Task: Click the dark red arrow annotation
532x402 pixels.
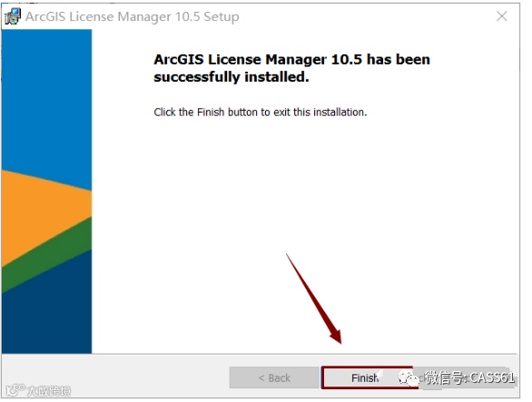Action: [314, 299]
